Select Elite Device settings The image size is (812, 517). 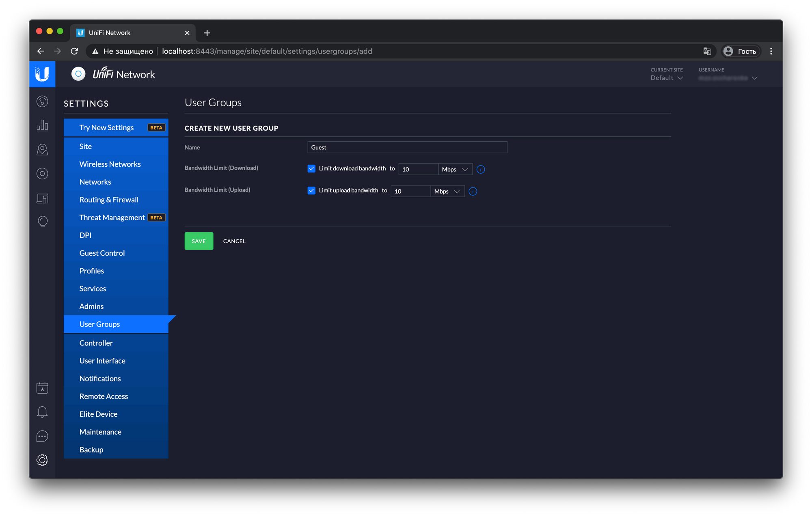[x=116, y=414]
